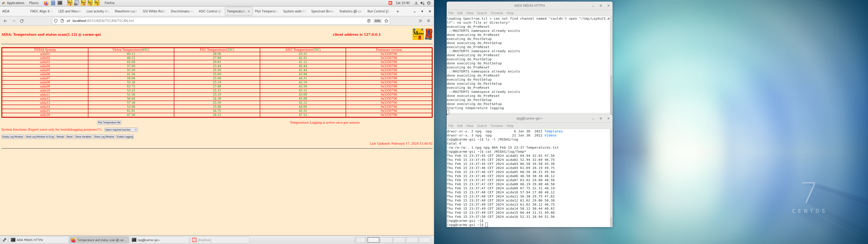Enable Logging for the temperature scan

coord(125,137)
